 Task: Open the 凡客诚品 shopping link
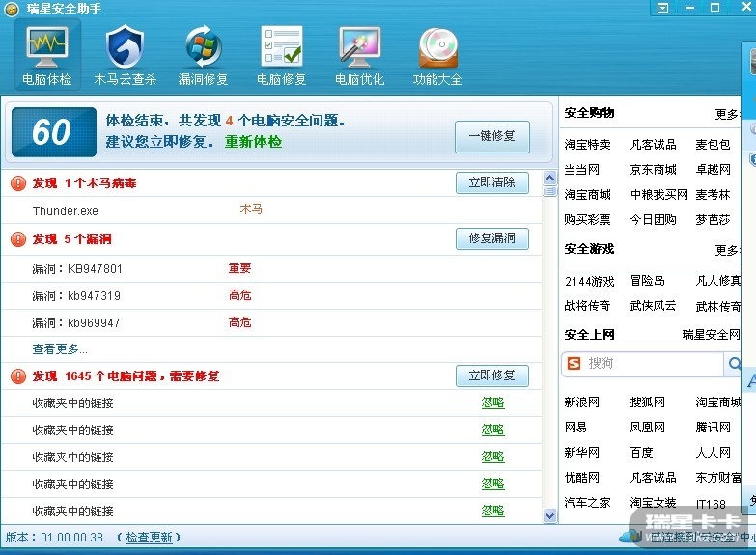653,145
